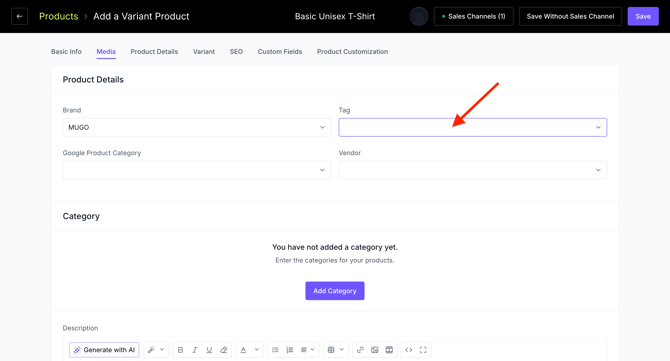Open the code view of the editor
This screenshot has height=361, width=670.
point(408,350)
